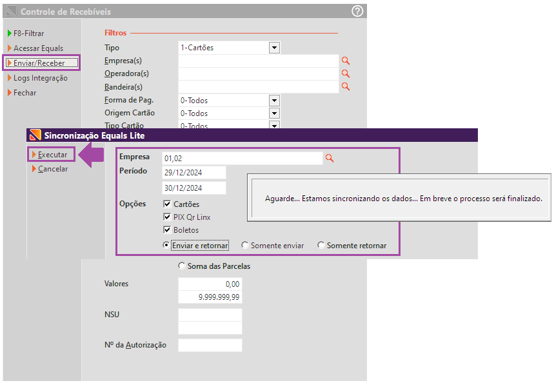Click the magnifier next to Empresa 01,02 field
This screenshot has width=554, height=392.
click(x=330, y=158)
